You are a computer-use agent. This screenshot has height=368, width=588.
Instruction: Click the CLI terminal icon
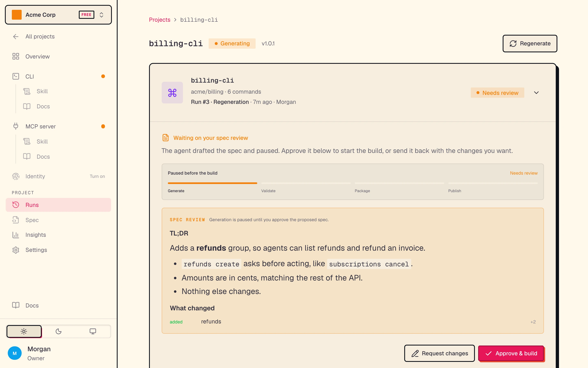[x=16, y=76]
